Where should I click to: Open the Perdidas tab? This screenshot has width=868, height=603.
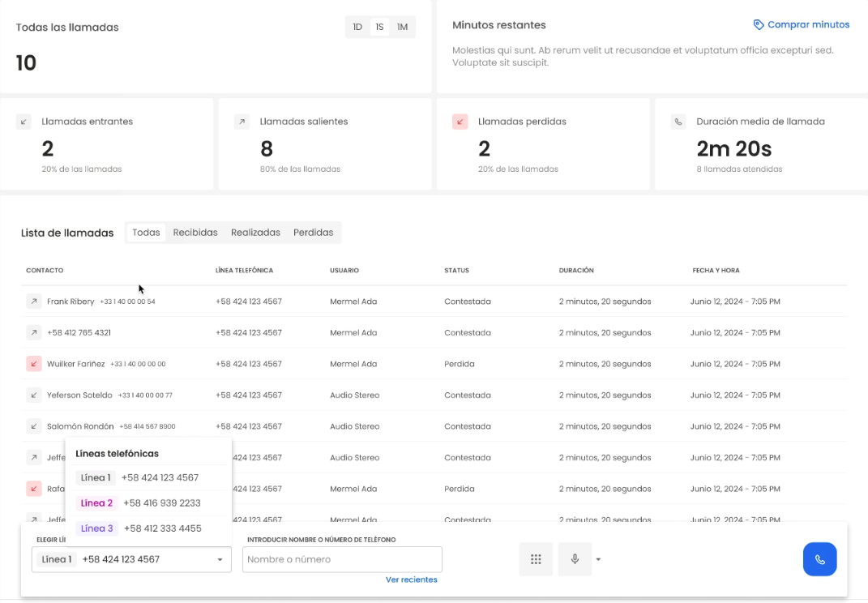tap(313, 233)
